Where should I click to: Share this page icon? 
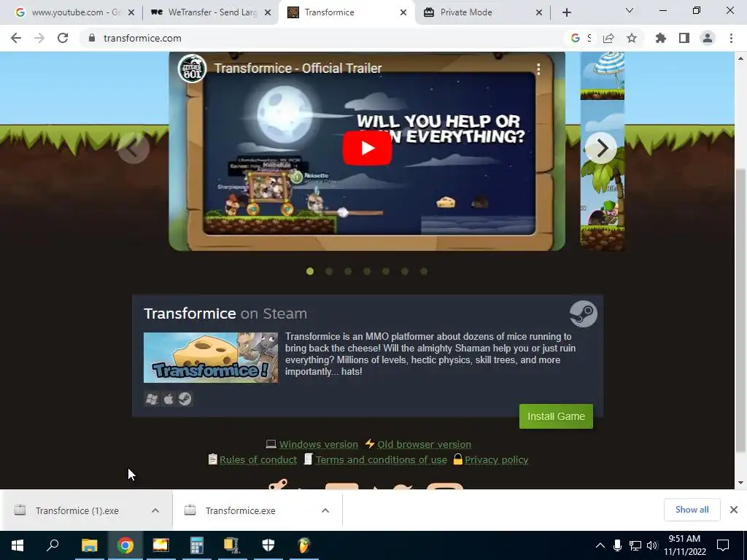click(608, 38)
